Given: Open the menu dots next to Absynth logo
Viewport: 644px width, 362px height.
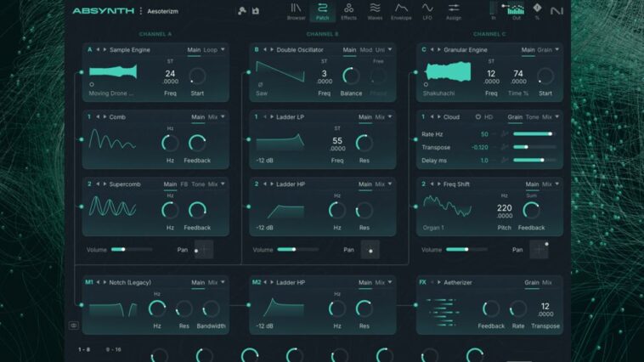Looking at the screenshot, I should pyautogui.click(x=141, y=11).
